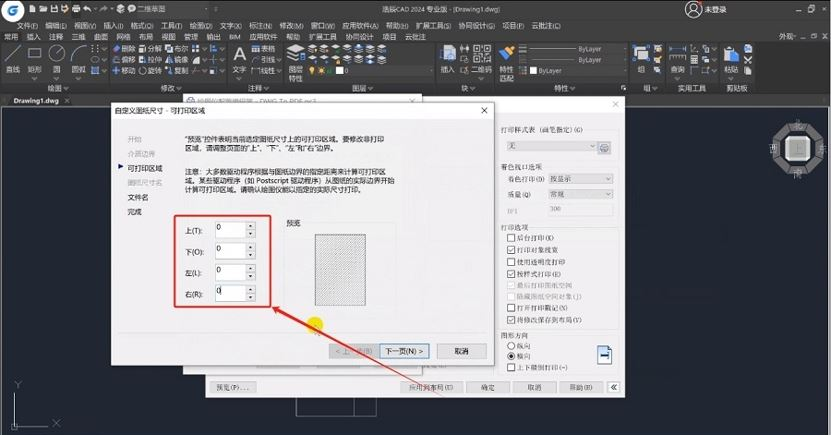The image size is (831, 435).
Task: Click the 组 group tool
Action: [x=641, y=59]
